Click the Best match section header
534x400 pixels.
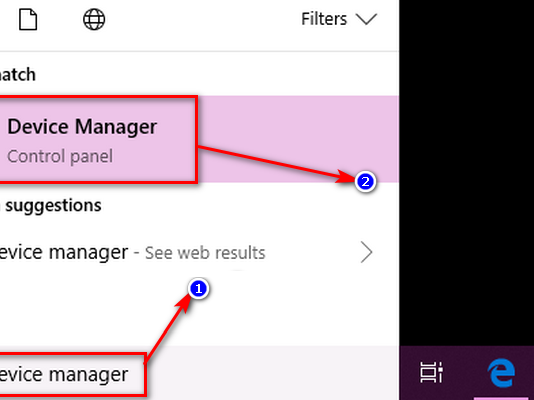pyautogui.click(x=18, y=75)
